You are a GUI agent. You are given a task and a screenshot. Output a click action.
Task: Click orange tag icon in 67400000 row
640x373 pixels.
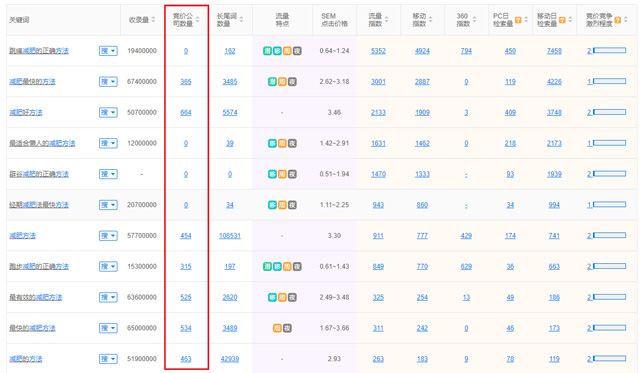click(282, 82)
